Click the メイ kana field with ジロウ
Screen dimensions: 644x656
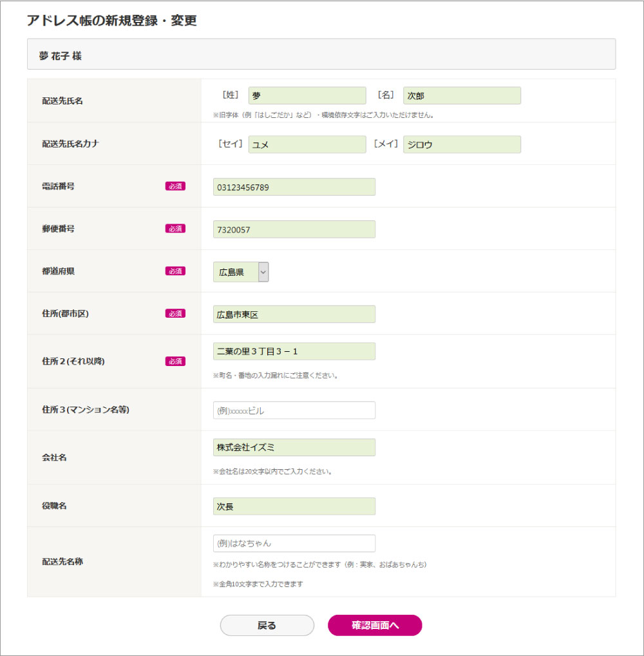[x=462, y=144]
